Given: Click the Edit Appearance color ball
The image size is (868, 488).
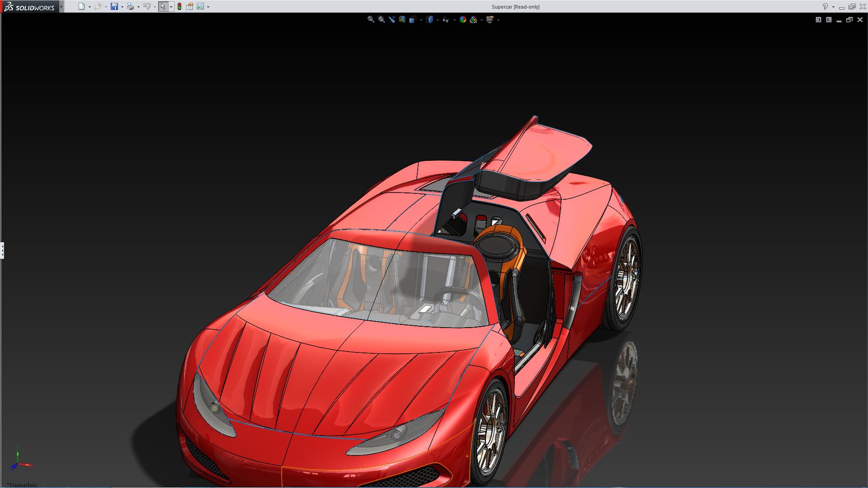Looking at the screenshot, I should [462, 19].
